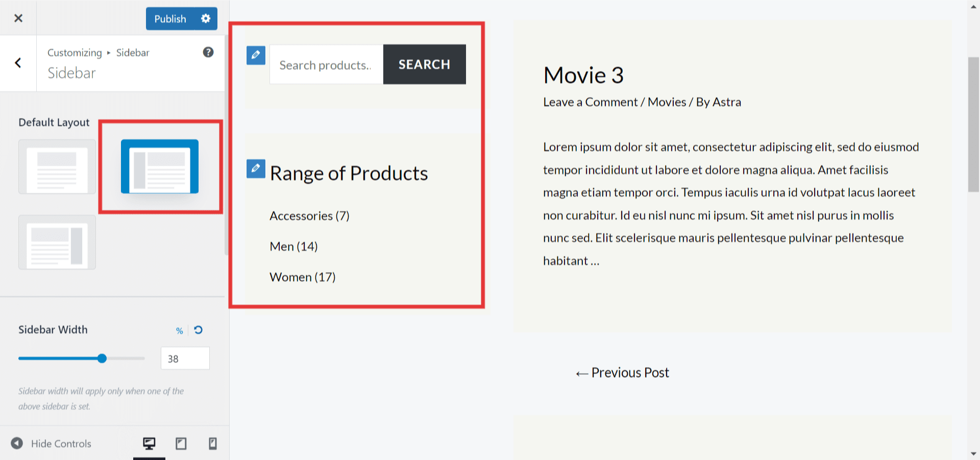Click the Hide Controls label
980x460 pixels.
coord(61,444)
